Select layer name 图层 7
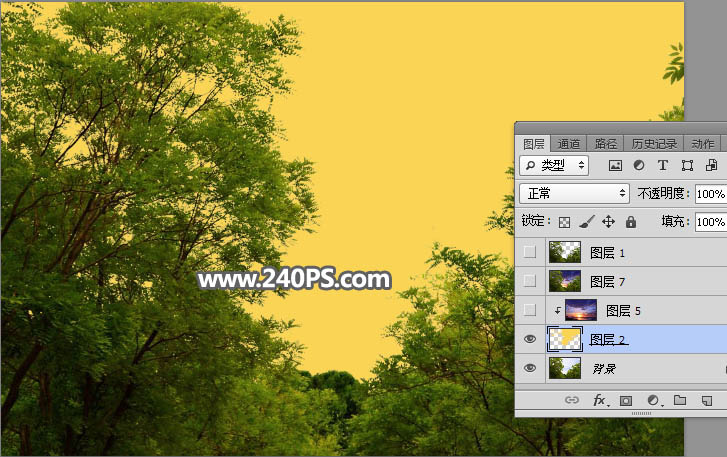The width and height of the screenshot is (727, 457). click(607, 281)
